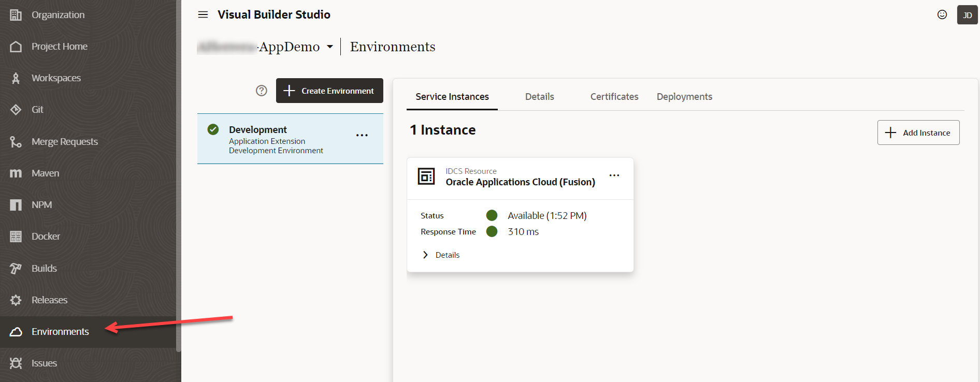This screenshot has height=382, width=980.
Task: Click the Docker grid icon
Action: point(16,237)
